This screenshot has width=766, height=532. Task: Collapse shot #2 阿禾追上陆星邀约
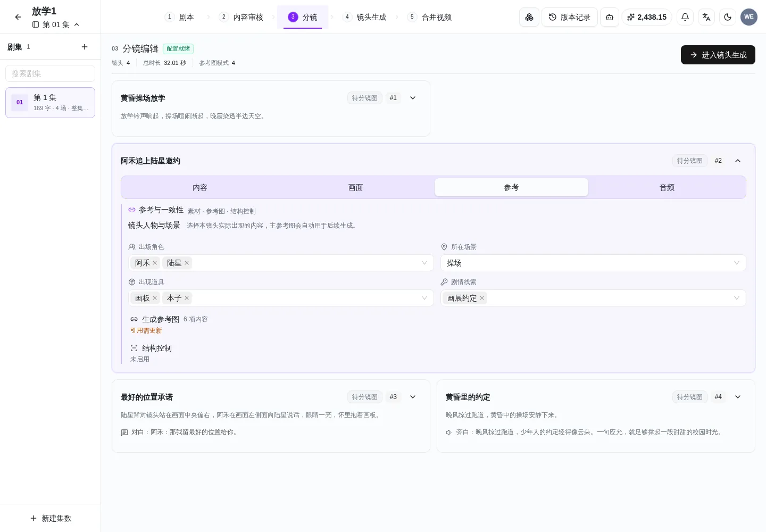coord(738,161)
